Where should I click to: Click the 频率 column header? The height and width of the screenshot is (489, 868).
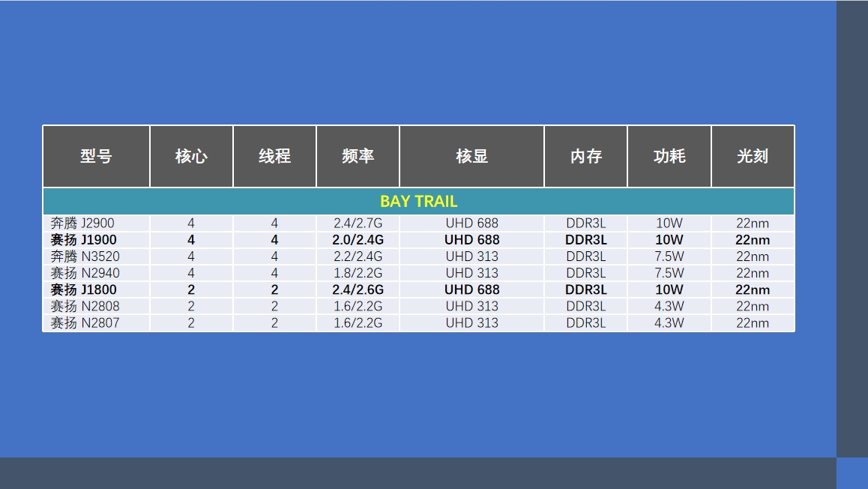click(x=358, y=156)
